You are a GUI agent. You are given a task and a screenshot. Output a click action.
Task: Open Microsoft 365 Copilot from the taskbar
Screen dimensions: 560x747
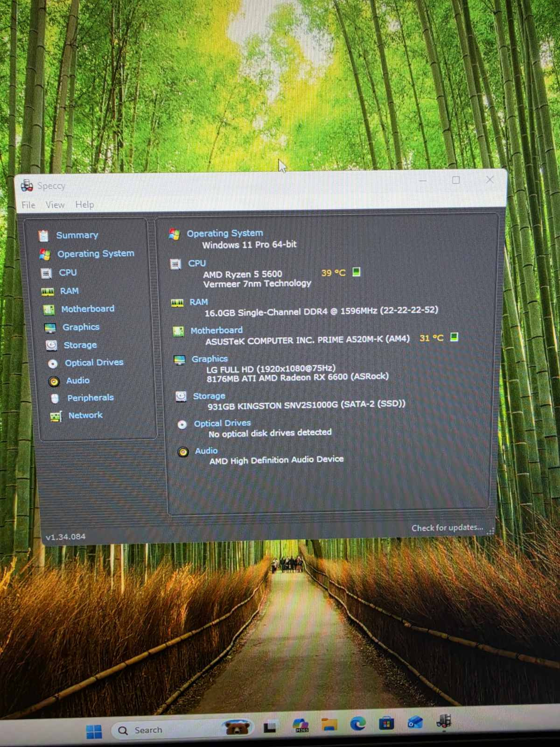coord(301,726)
